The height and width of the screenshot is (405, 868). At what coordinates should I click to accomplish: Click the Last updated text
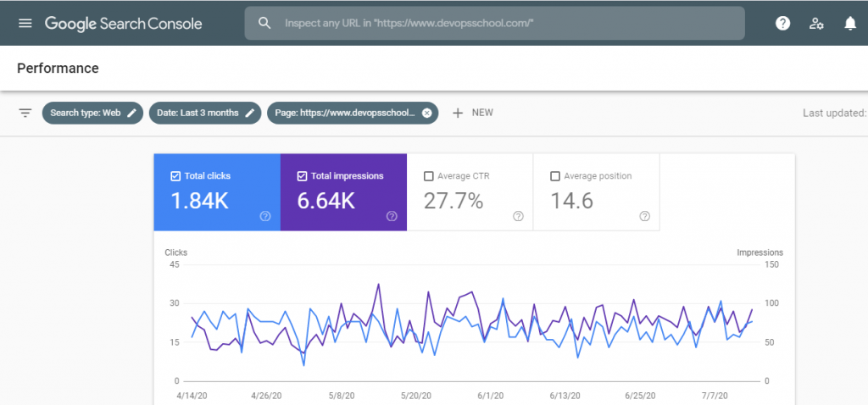[x=835, y=113]
